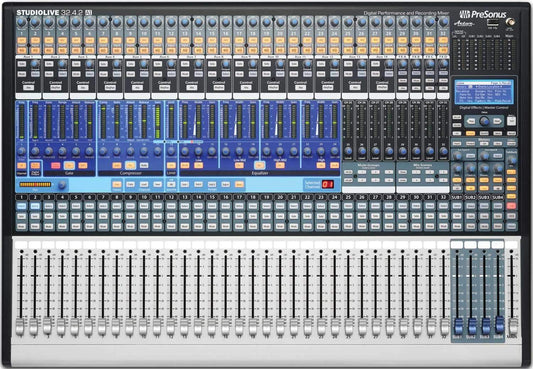
Task: Toggle the Compressor On button
Action: pyautogui.click(x=131, y=165)
